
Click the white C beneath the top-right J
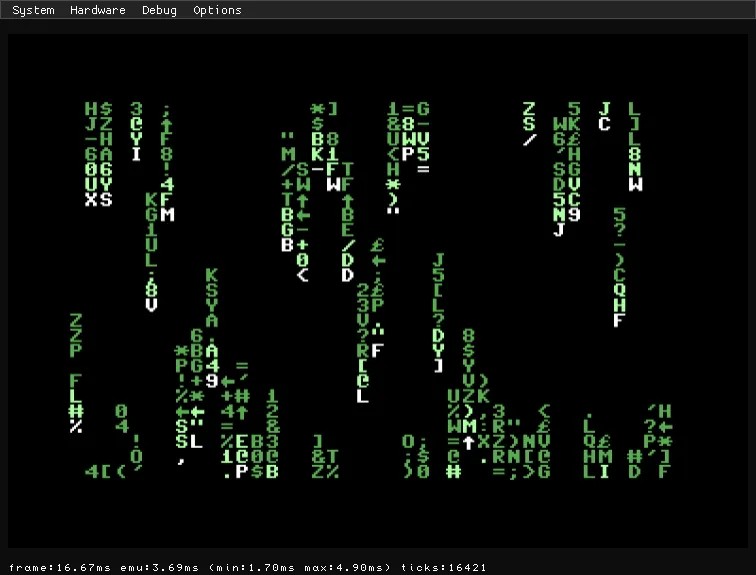pos(604,124)
